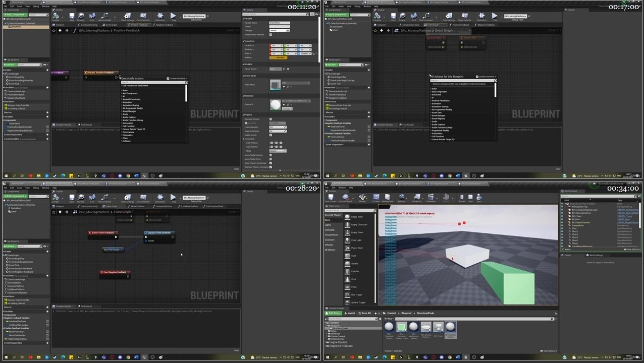Toggle BP_Door visibility eye in World Outliner
The height and width of the screenshot is (363, 644).
[562, 219]
